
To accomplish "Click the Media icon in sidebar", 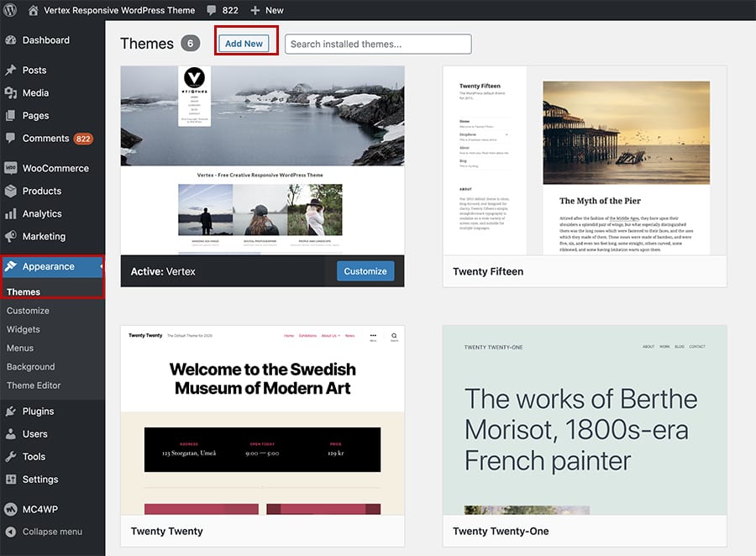I will tap(11, 92).
